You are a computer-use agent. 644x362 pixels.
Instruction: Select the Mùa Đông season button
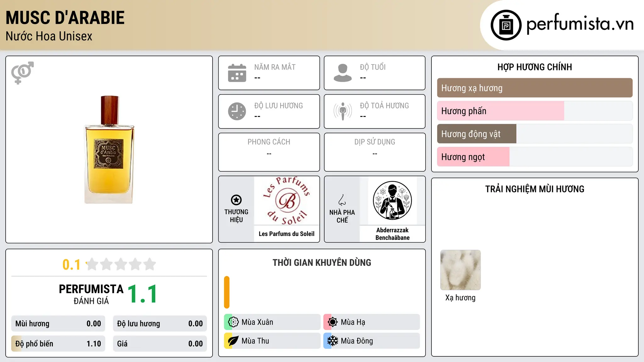tap(372, 341)
